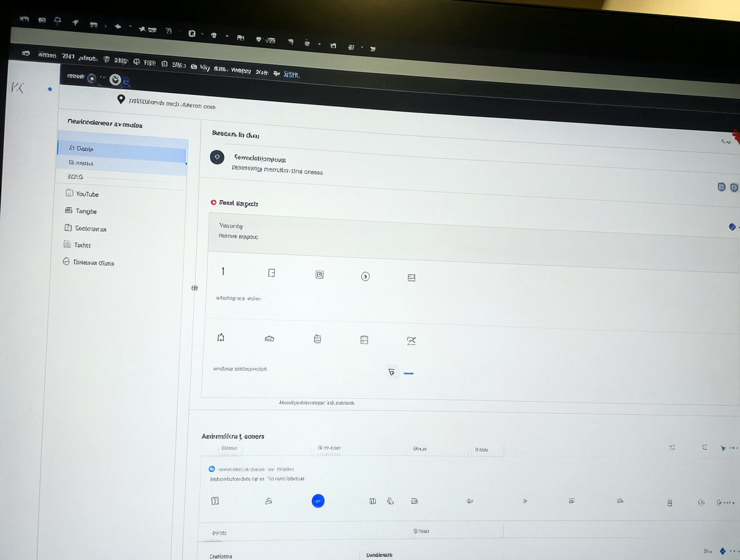Click the crossed-out icon ending the second grid row
740x560 pixels.
[411, 341]
